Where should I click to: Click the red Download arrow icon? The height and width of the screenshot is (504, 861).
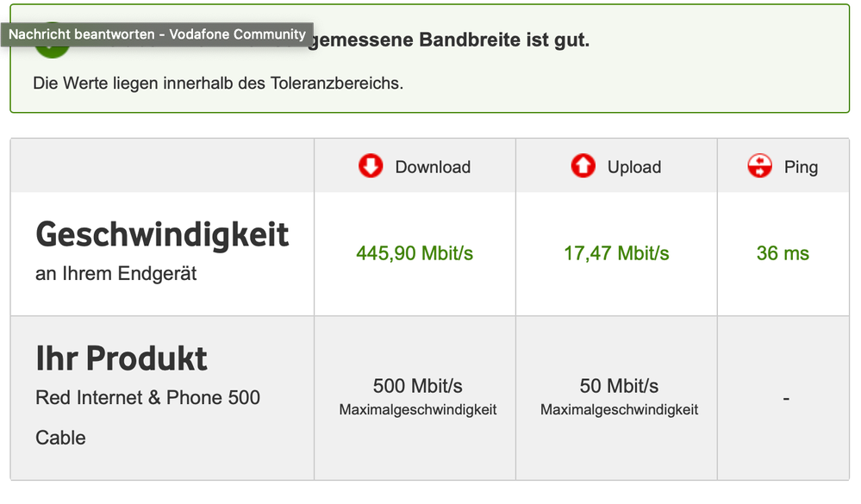[x=371, y=166]
